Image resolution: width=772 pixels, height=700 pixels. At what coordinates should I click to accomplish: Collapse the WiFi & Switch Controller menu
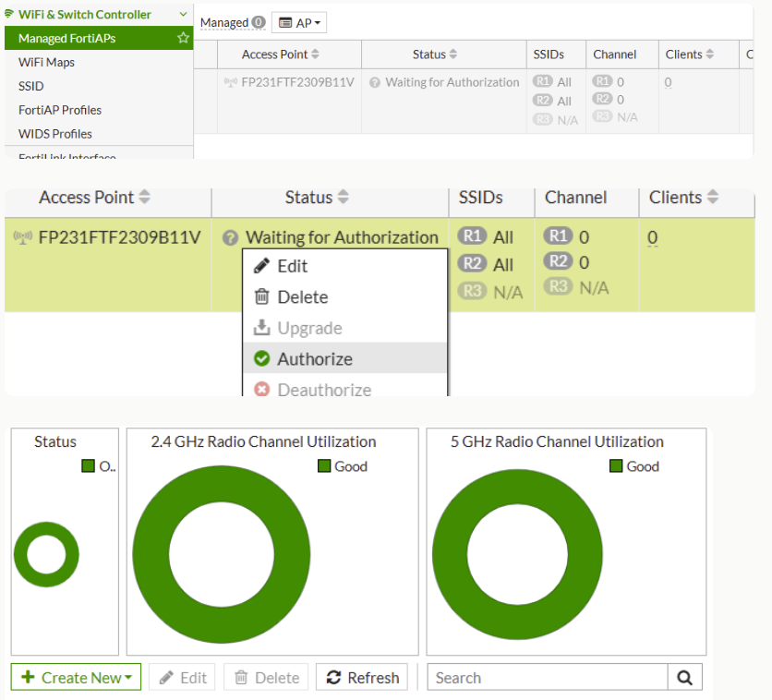coord(183,15)
